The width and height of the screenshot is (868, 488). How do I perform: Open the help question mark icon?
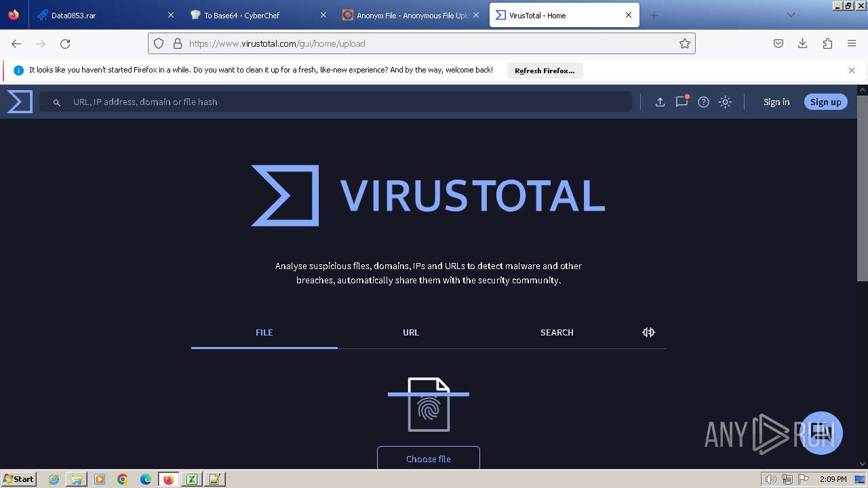tap(704, 102)
